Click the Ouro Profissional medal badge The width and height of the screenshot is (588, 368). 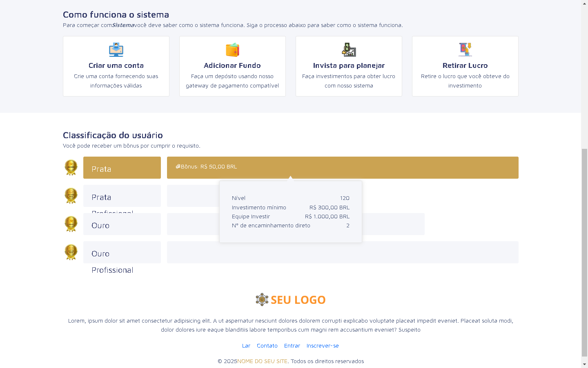[x=71, y=252]
